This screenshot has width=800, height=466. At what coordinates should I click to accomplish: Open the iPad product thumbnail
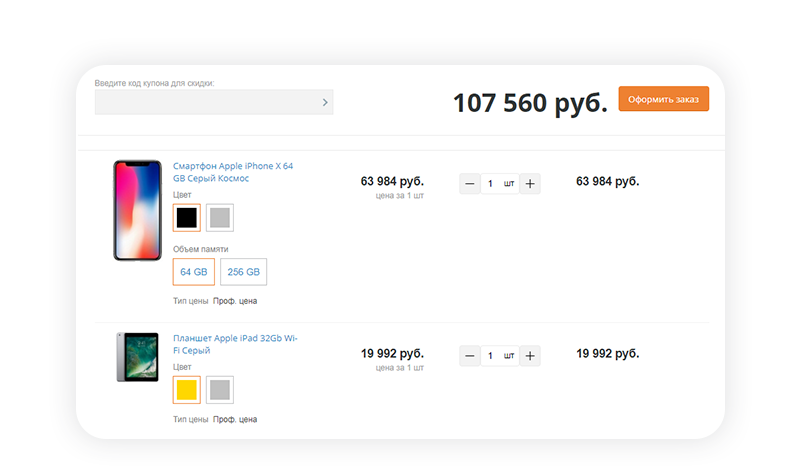137,357
